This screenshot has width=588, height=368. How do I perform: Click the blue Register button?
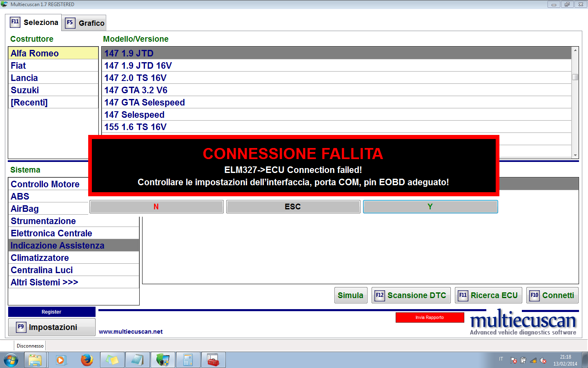point(51,312)
